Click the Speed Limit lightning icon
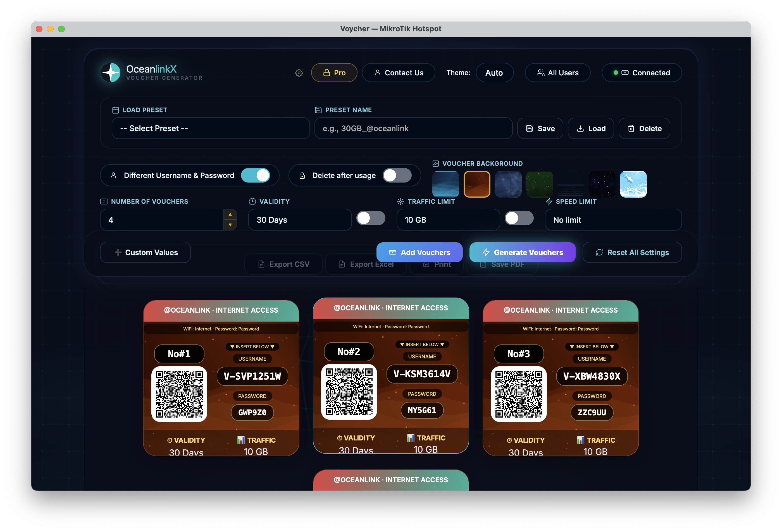 click(x=549, y=202)
